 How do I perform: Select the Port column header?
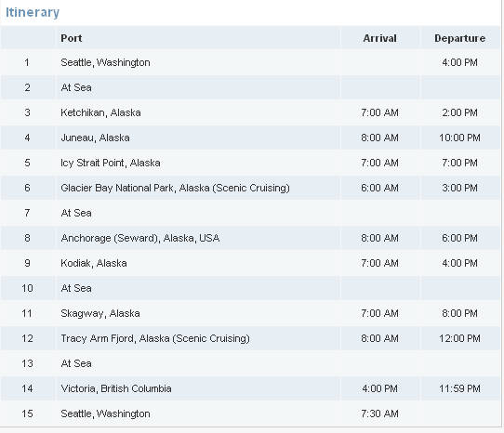pos(71,38)
